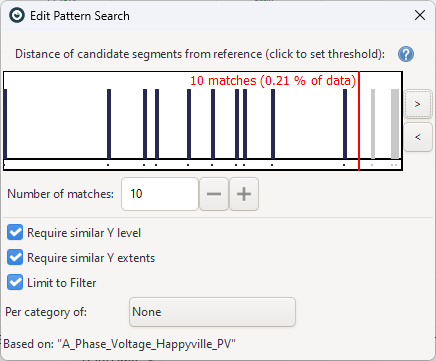
Task: Decrease number of matches with minus button
Action: click(x=214, y=194)
